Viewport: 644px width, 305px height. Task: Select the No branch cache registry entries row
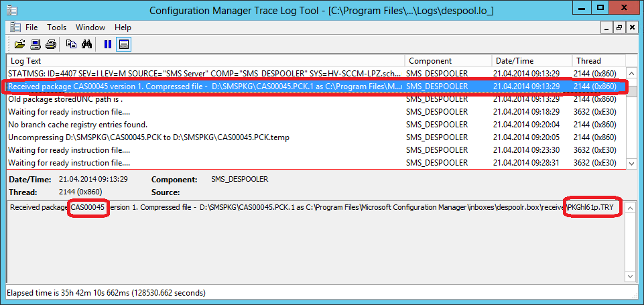pos(316,125)
